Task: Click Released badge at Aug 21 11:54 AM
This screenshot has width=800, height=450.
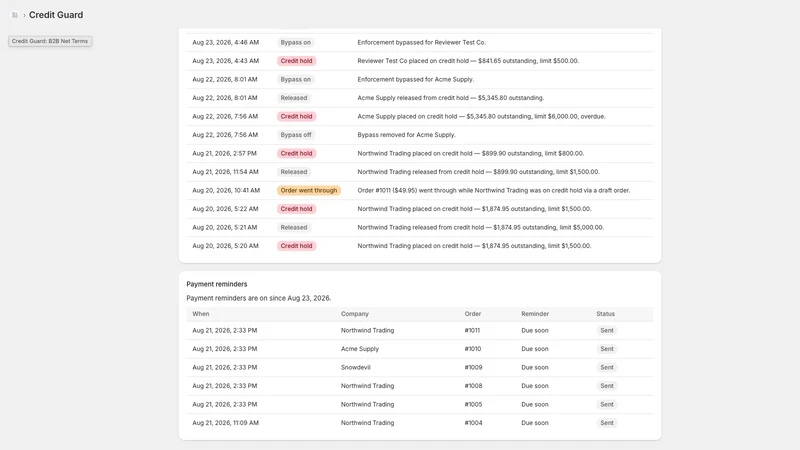Action: [294, 172]
